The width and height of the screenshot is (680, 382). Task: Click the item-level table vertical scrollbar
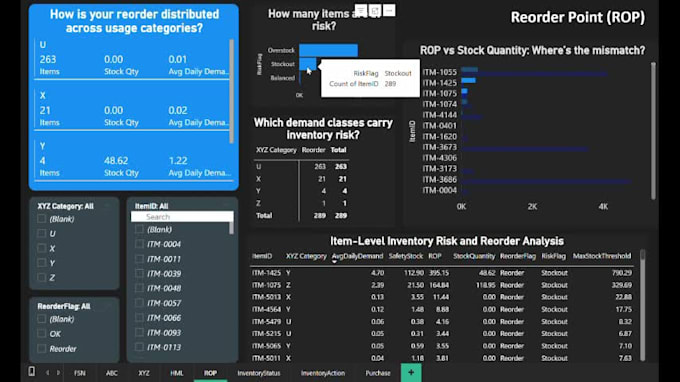(x=642, y=306)
